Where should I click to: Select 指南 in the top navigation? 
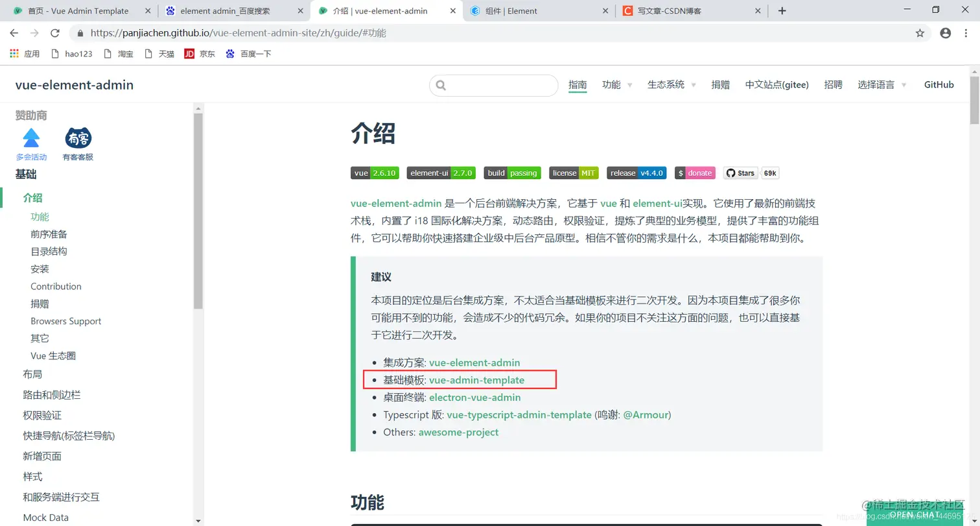577,85
